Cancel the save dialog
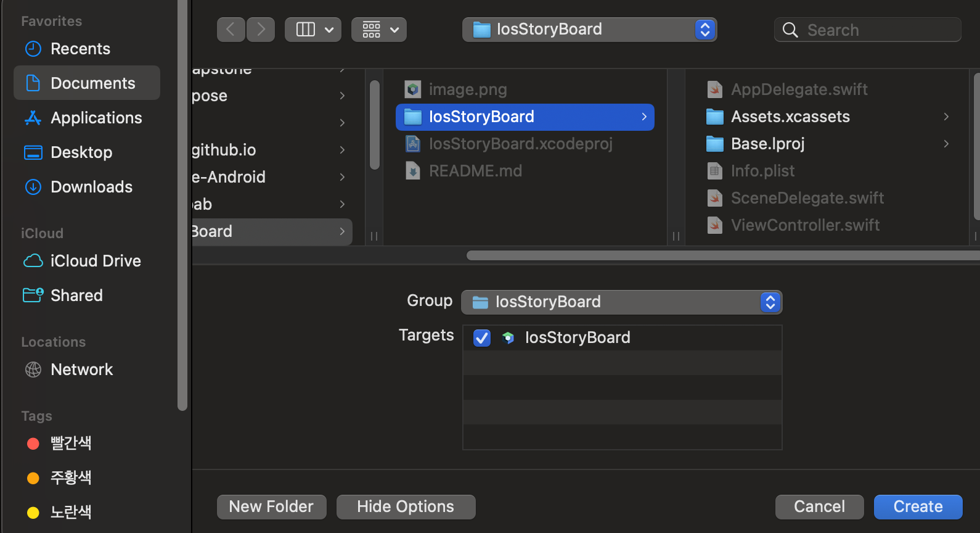Image resolution: width=980 pixels, height=533 pixels. click(x=819, y=506)
